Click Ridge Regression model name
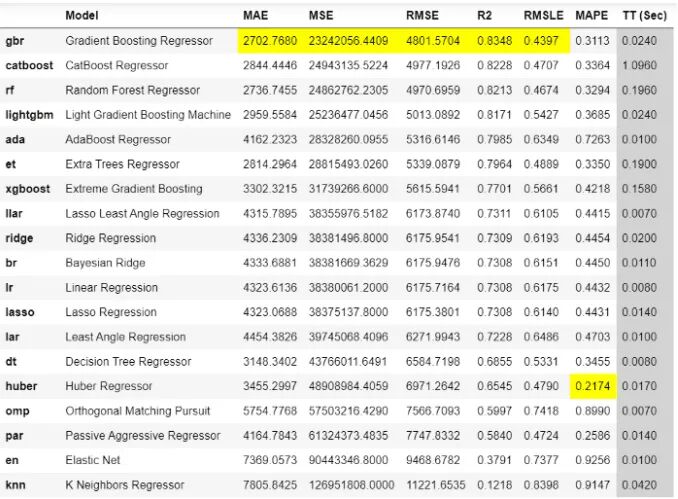678x499 pixels. [110, 238]
